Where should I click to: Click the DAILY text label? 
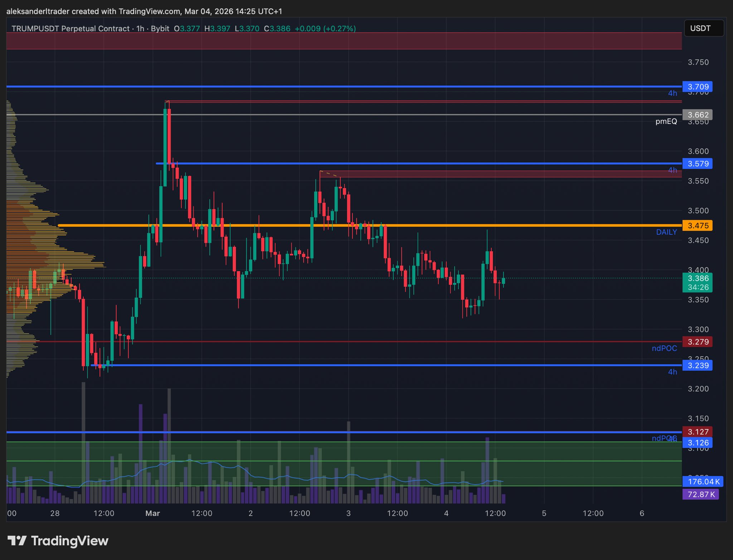point(666,232)
